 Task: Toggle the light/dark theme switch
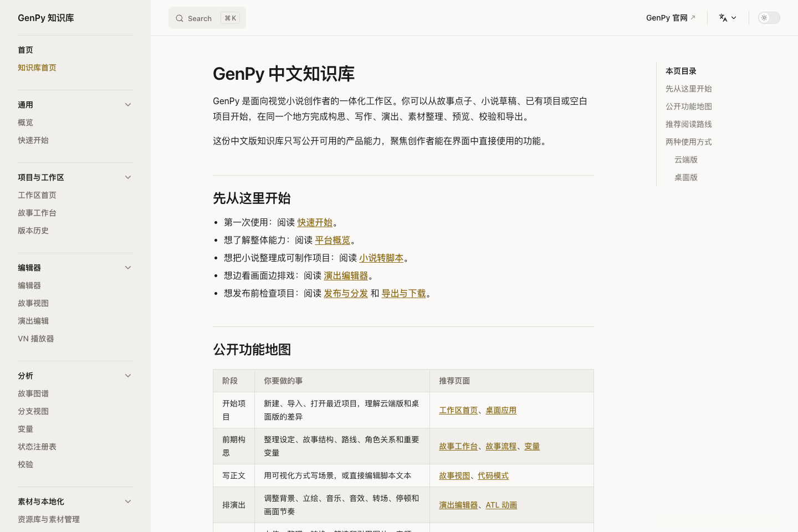pyautogui.click(x=769, y=18)
